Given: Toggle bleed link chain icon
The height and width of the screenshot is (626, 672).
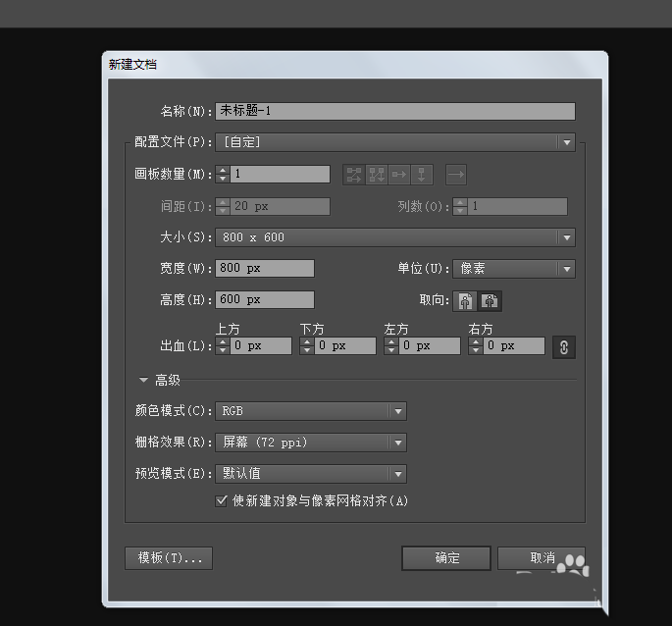Looking at the screenshot, I should [563, 347].
